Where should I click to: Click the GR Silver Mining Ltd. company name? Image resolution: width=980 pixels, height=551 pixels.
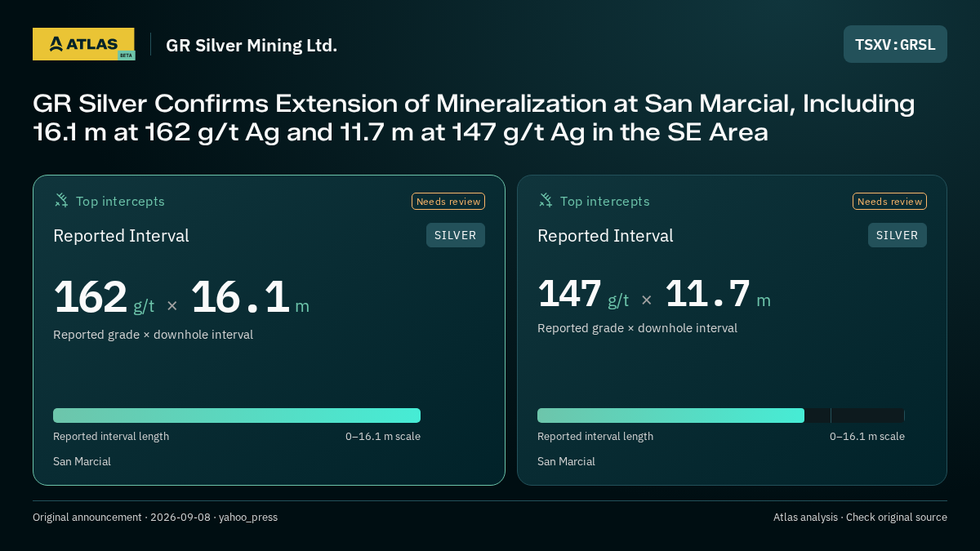pos(252,45)
